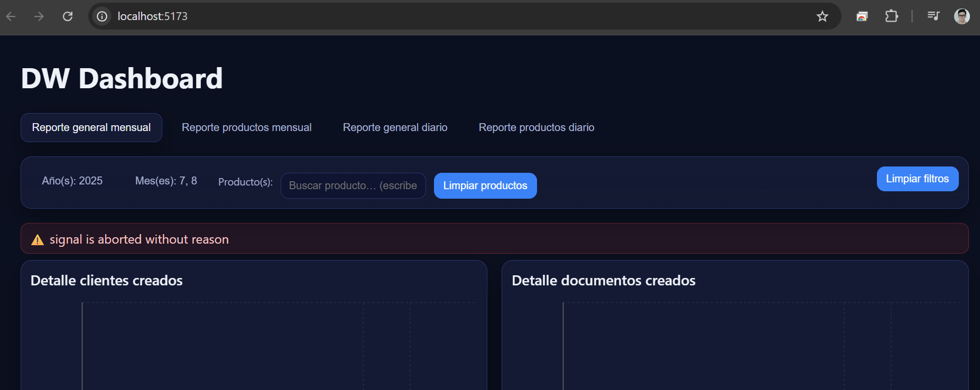
Task: Click the browser forward arrow
Action: pos(39,16)
